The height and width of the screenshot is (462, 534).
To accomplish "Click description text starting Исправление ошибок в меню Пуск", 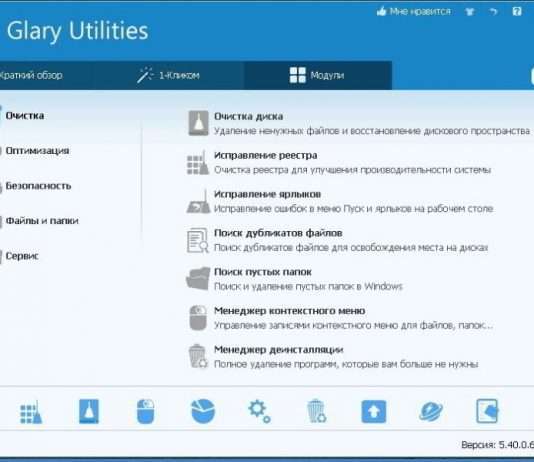I will (x=354, y=209).
